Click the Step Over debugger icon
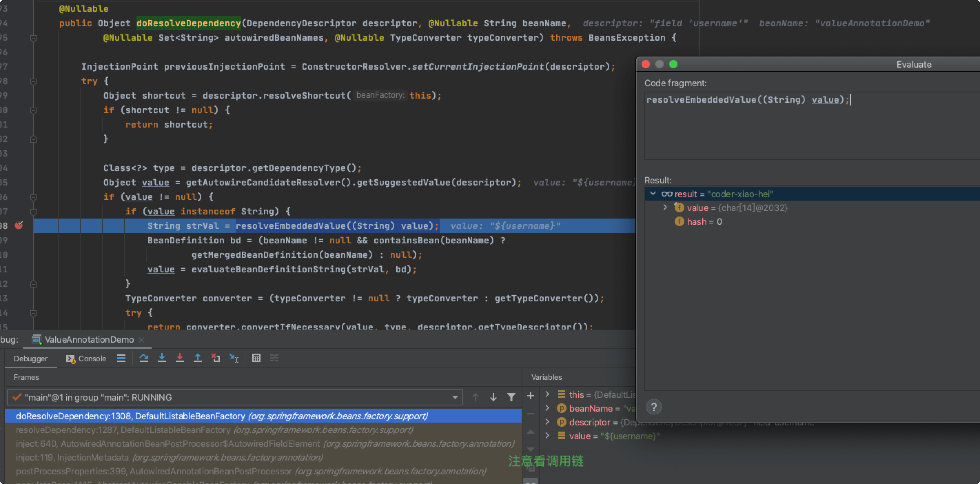 point(144,358)
